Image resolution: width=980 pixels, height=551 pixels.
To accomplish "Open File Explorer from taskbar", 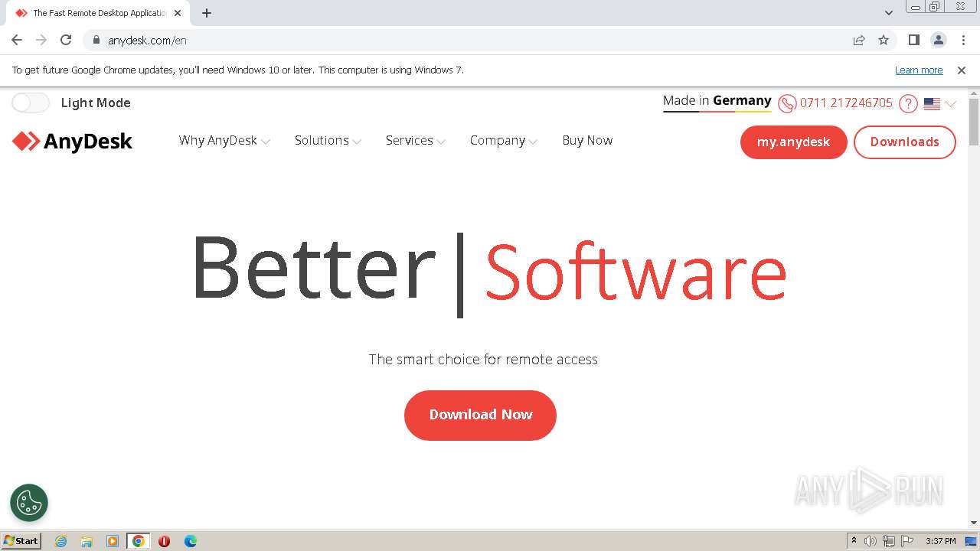I will point(87,541).
